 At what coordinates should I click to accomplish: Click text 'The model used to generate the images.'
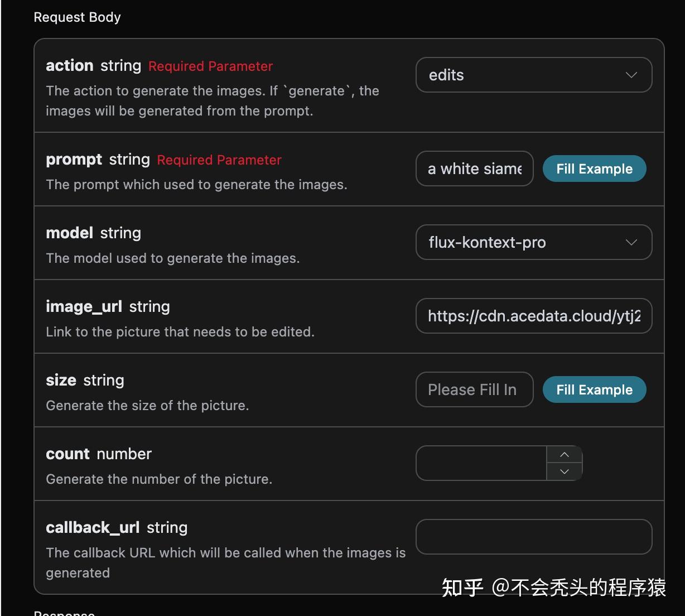point(173,258)
